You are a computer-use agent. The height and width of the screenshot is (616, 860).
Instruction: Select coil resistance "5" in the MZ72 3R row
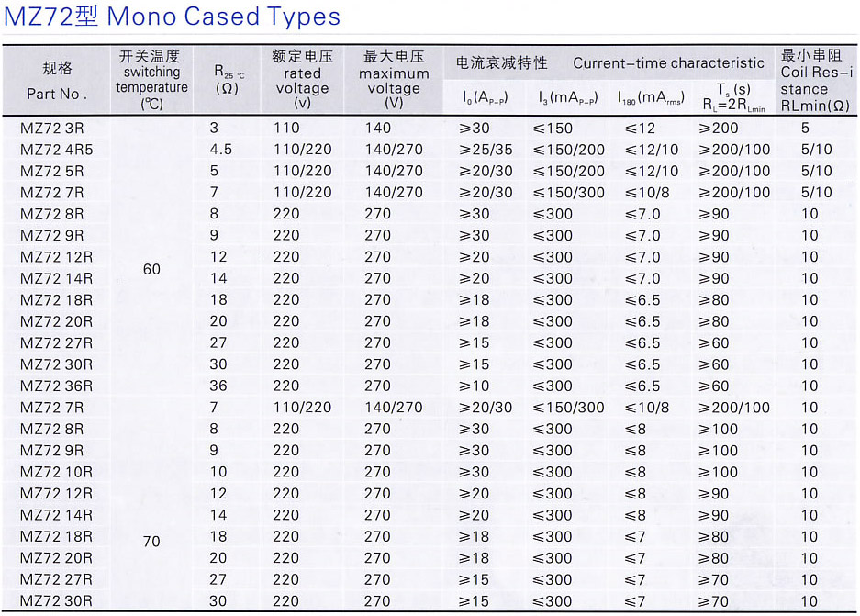coord(805,129)
